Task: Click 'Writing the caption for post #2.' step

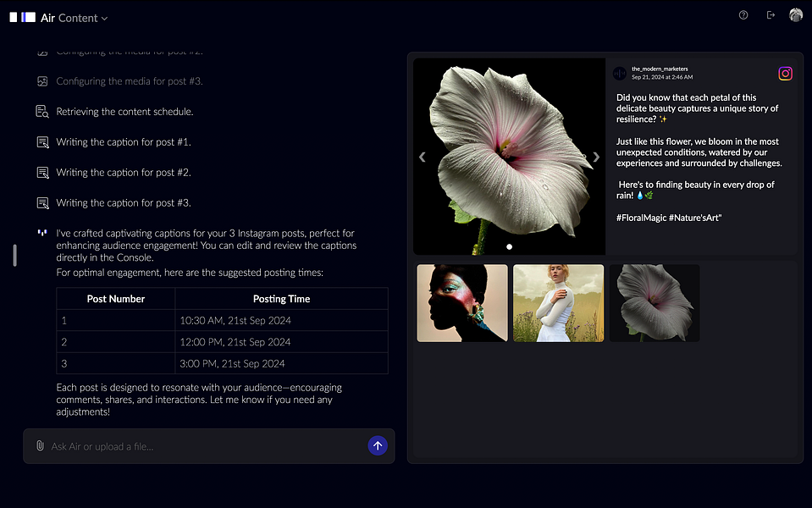Action: click(x=124, y=173)
